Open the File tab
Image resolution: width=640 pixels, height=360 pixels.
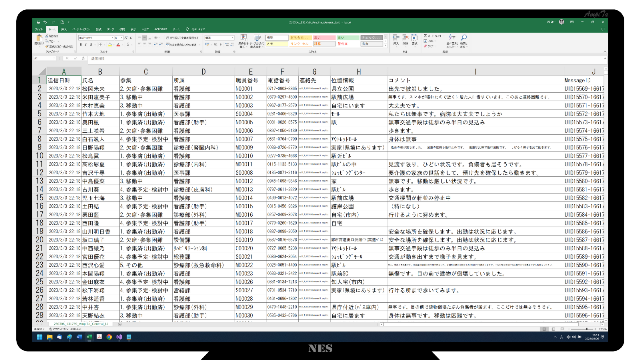point(39,29)
